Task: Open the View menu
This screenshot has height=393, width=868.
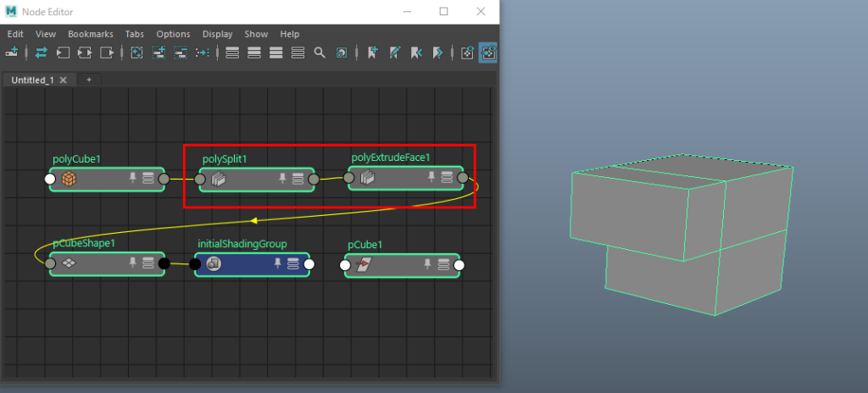Action: pyautogui.click(x=46, y=35)
